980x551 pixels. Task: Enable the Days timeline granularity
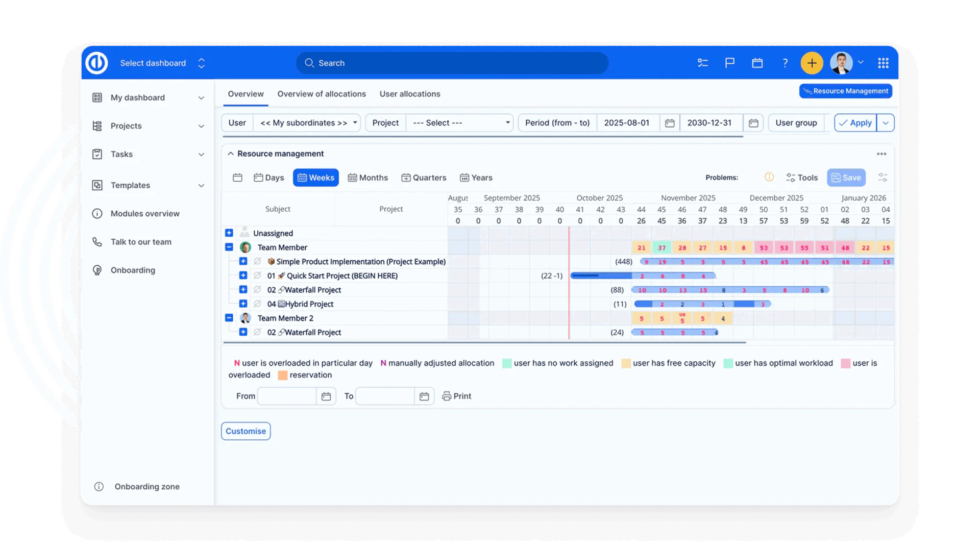tap(269, 177)
